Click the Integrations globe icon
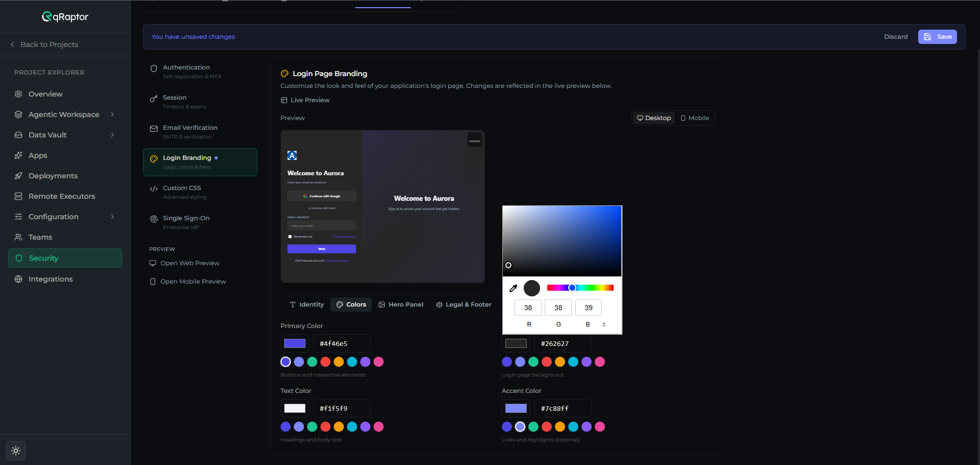The image size is (980, 465). 18,279
